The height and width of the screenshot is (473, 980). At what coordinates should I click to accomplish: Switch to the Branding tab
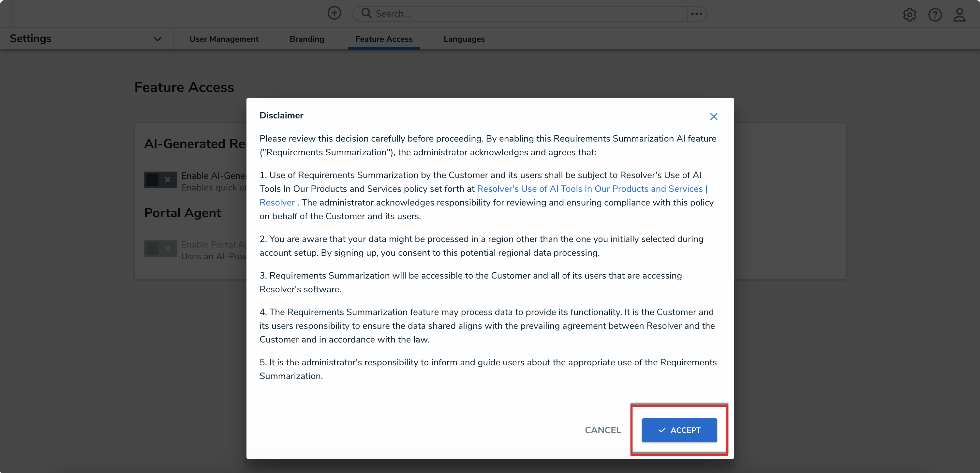click(x=307, y=39)
